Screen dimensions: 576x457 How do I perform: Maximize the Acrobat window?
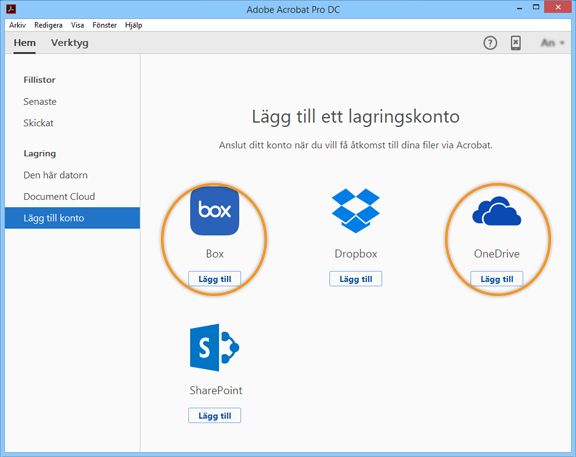[x=536, y=7]
